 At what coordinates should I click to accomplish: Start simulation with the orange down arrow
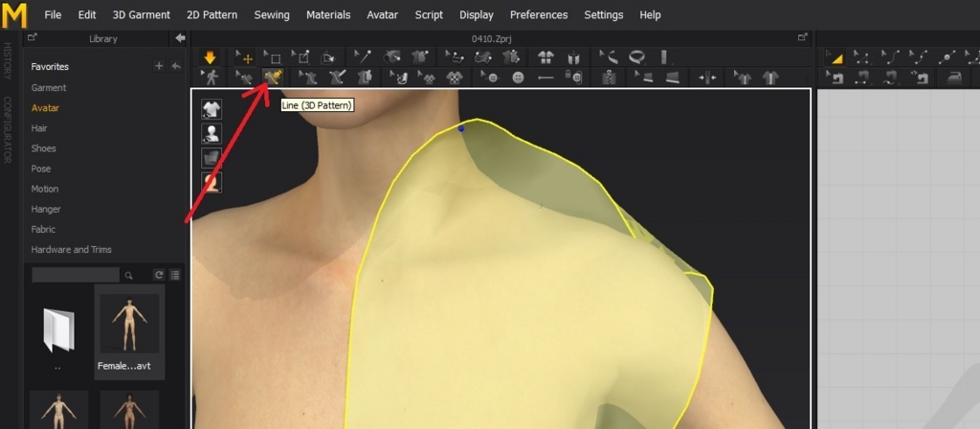click(210, 57)
